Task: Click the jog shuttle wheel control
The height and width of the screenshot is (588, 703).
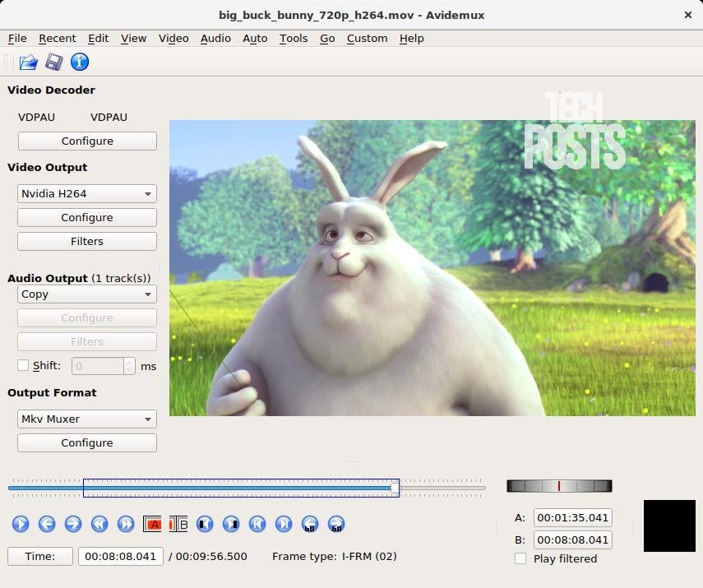Action: click(x=559, y=486)
